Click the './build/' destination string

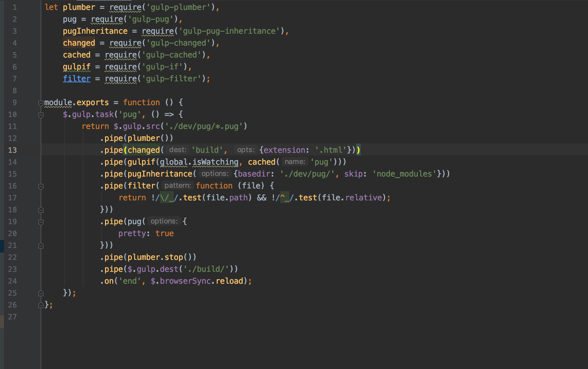206,269
